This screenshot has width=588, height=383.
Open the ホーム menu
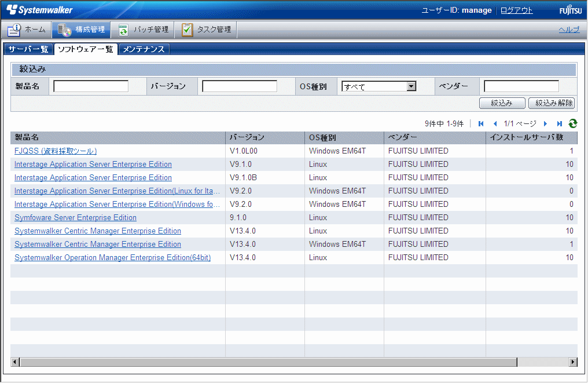click(x=27, y=30)
